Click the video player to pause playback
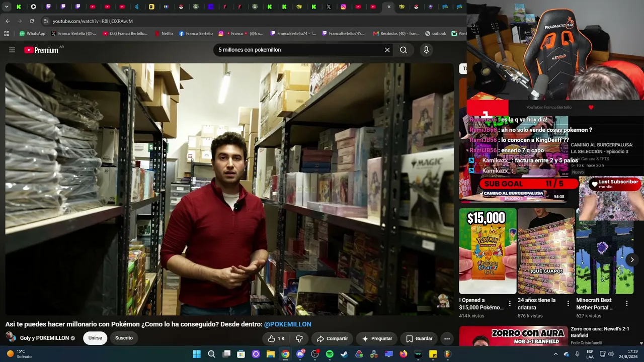644x362 pixels. (229, 189)
